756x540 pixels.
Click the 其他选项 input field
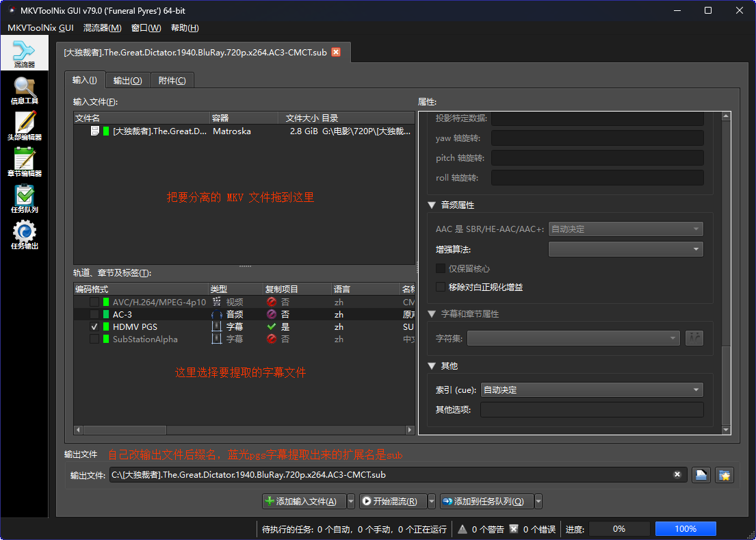pos(592,410)
